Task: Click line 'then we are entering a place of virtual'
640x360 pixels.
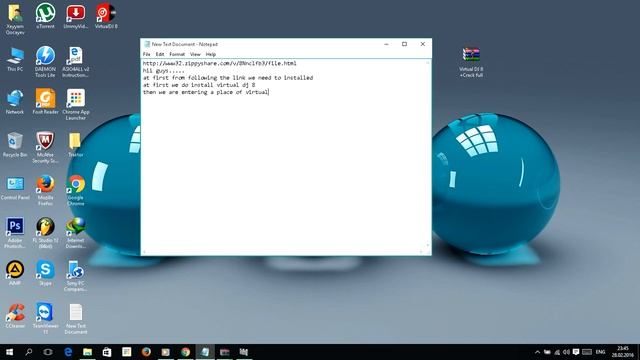Action: click(206, 92)
